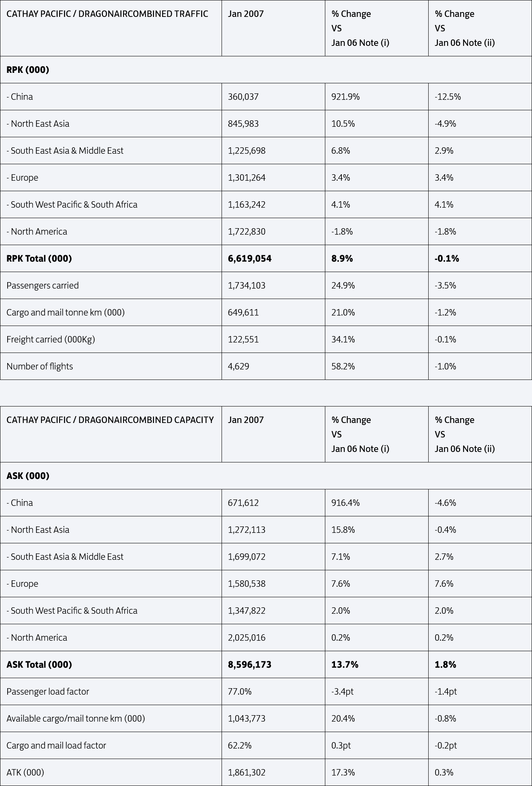The height and width of the screenshot is (786, 532).
Task: Click the ASK (000) section heading
Action: 28,476
